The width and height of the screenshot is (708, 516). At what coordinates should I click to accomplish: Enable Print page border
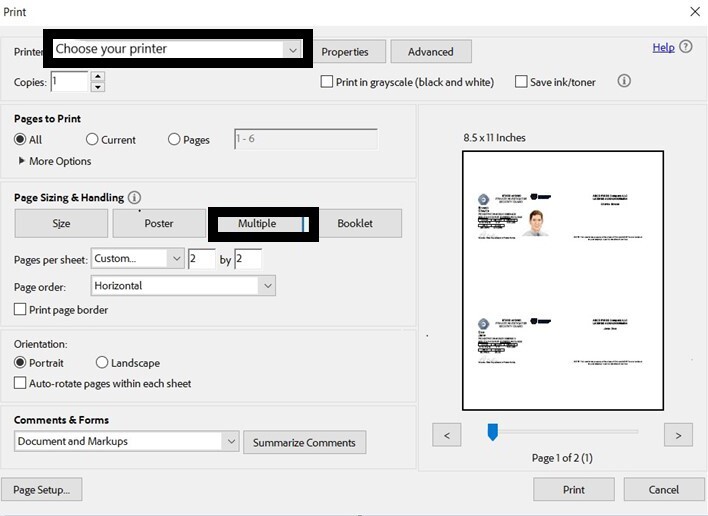(20, 309)
